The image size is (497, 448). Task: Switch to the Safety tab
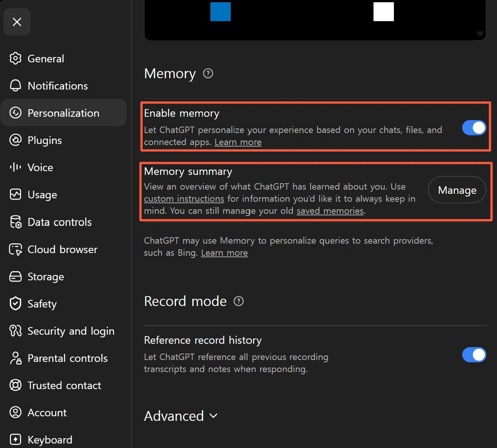tap(63, 304)
